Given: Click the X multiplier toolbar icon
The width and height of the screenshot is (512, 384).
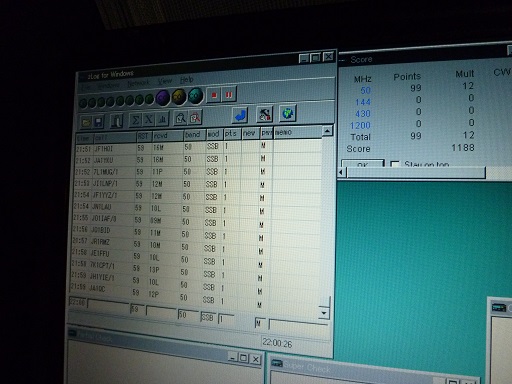Looking at the screenshot, I should [x=149, y=119].
